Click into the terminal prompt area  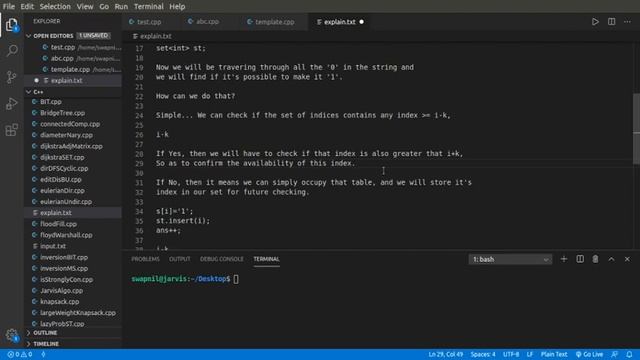coord(237,279)
